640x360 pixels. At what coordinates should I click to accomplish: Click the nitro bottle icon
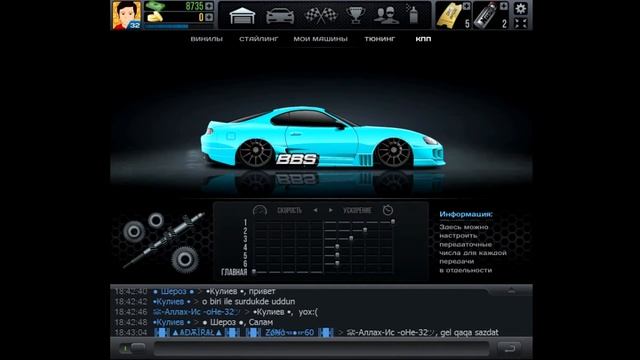(x=486, y=16)
